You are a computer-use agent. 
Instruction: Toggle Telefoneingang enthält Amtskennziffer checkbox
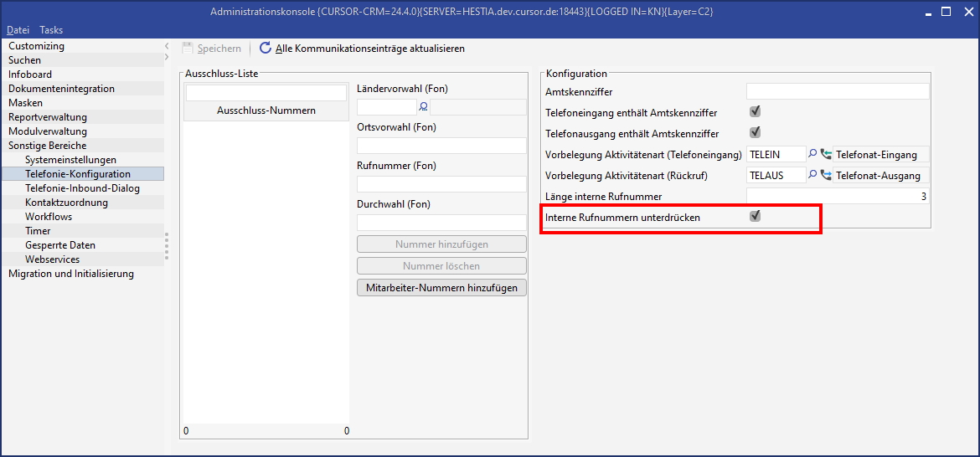point(755,111)
